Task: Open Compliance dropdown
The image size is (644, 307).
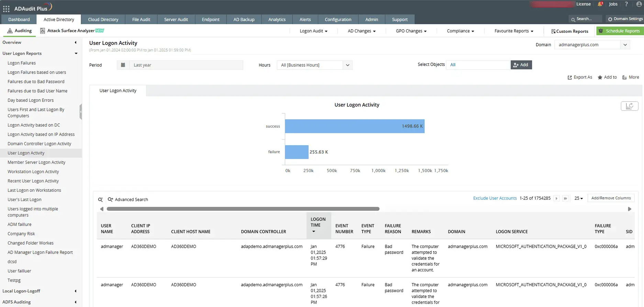Action: coord(460,31)
